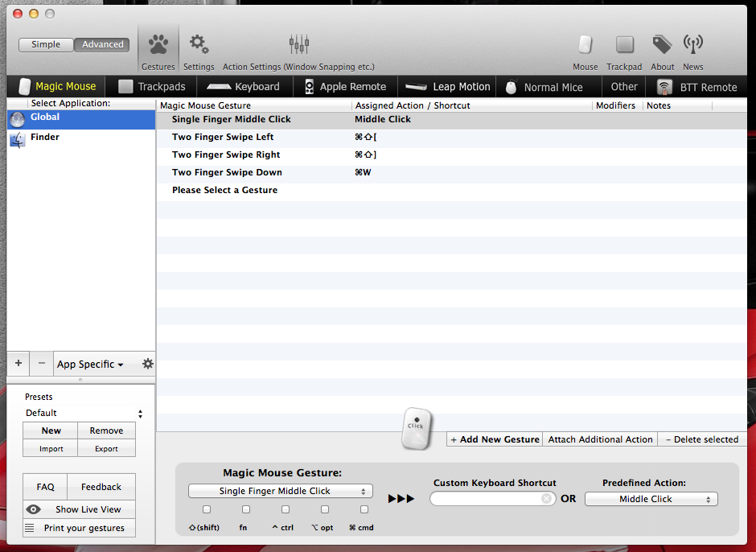Toggle the fn modifier checkbox
This screenshot has width=756, height=552.
click(246, 509)
